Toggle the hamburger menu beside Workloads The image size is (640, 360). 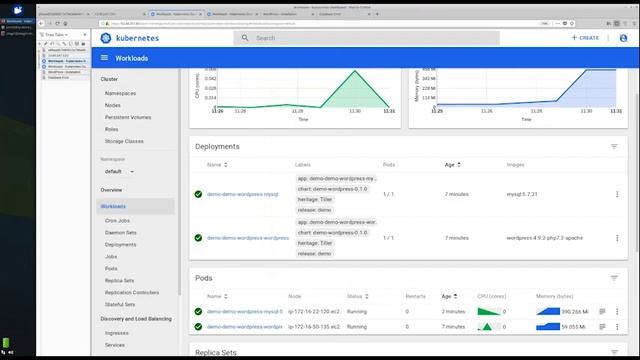(104, 58)
